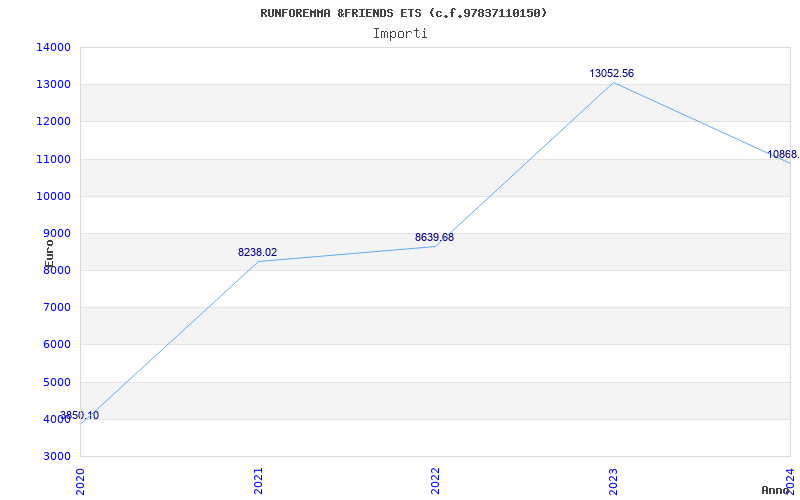Image resolution: width=800 pixels, height=500 pixels.
Task: Click the line peak point at 2023
Action: point(613,82)
